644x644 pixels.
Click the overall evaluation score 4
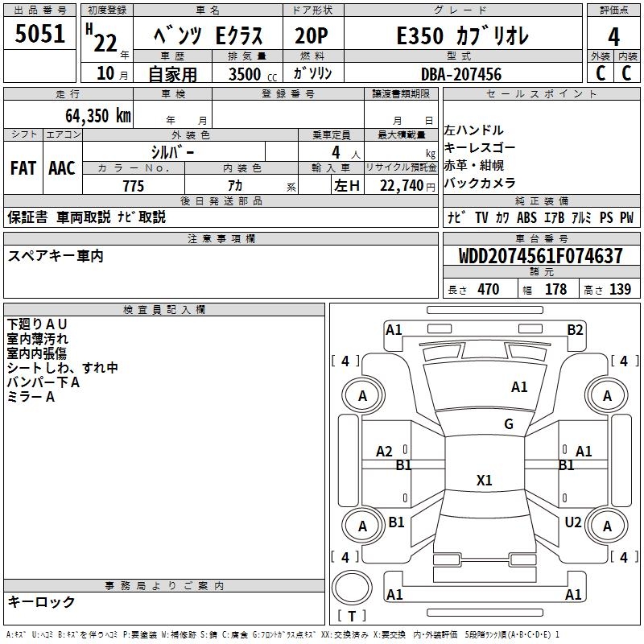(613, 36)
